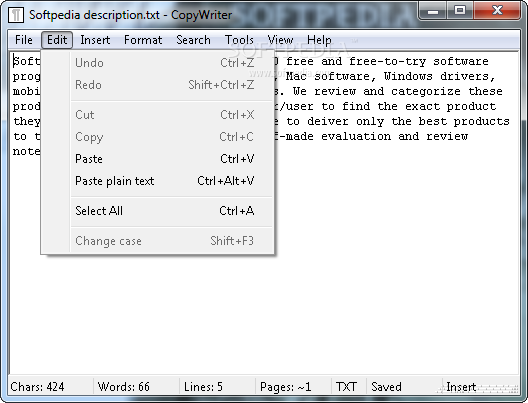The image size is (528, 403).
Task: Open the Format menu
Action: pos(143,40)
